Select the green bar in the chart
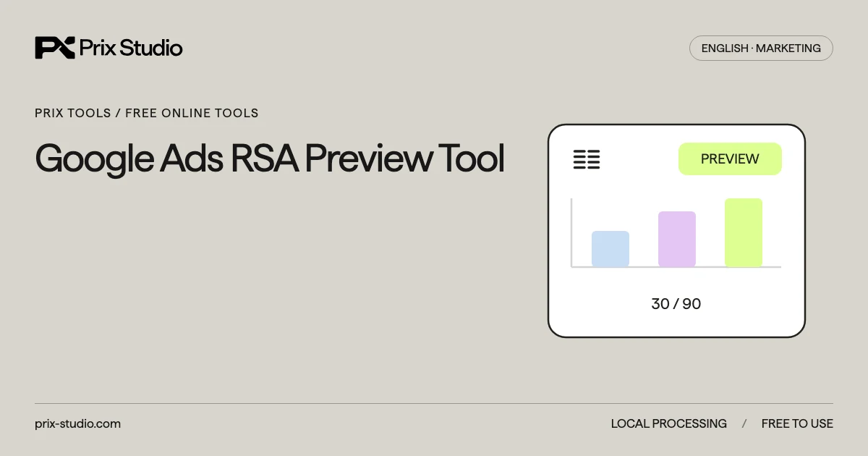This screenshot has height=456, width=868. tap(744, 232)
